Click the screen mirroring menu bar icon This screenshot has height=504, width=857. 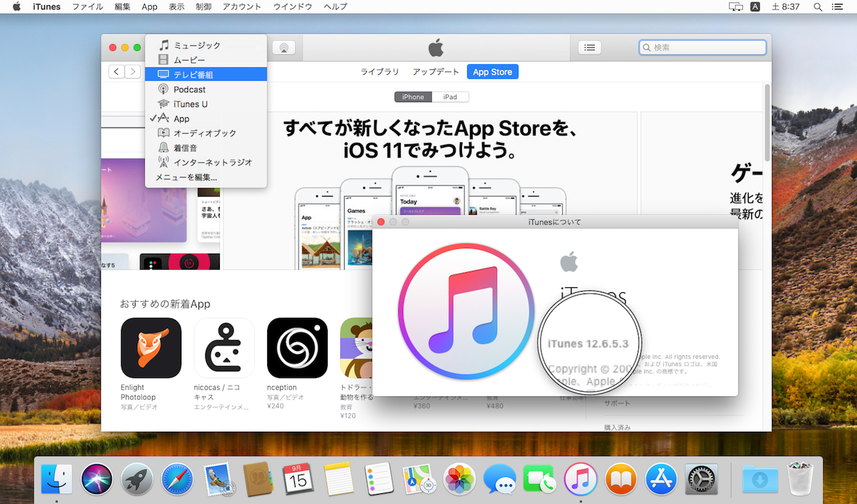735,6
